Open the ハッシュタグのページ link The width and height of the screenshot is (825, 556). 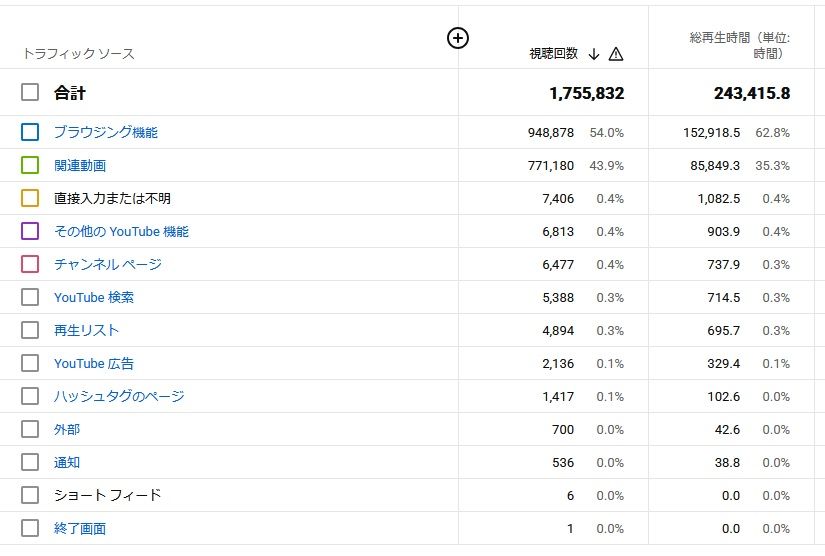tap(119, 396)
